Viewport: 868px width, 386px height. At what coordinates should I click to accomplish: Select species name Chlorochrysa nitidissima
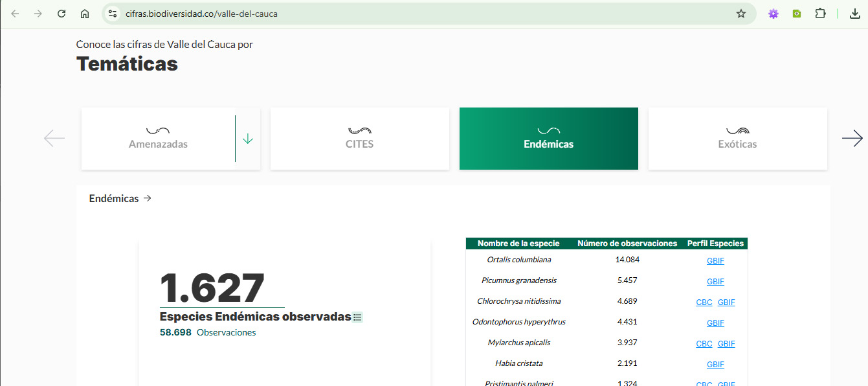pos(519,301)
